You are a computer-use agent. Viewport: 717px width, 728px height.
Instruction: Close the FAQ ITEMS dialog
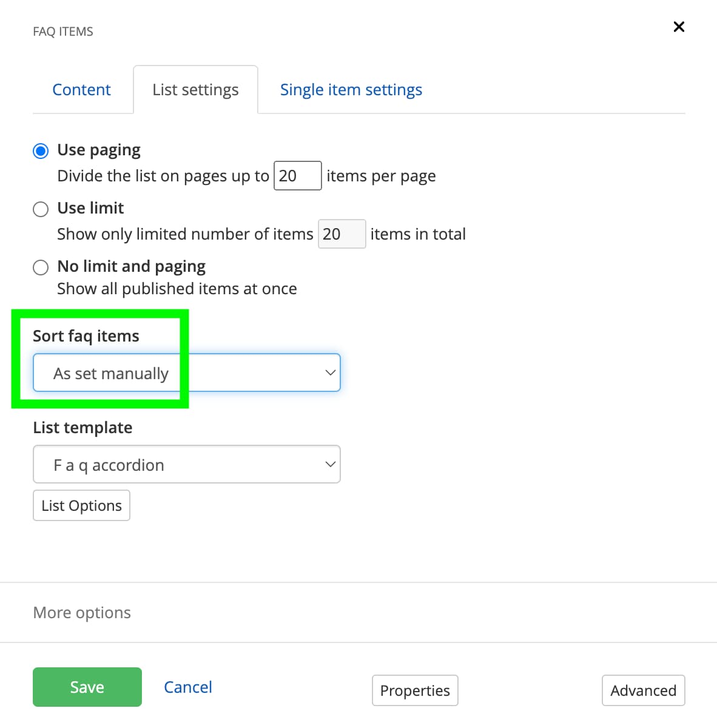(678, 27)
